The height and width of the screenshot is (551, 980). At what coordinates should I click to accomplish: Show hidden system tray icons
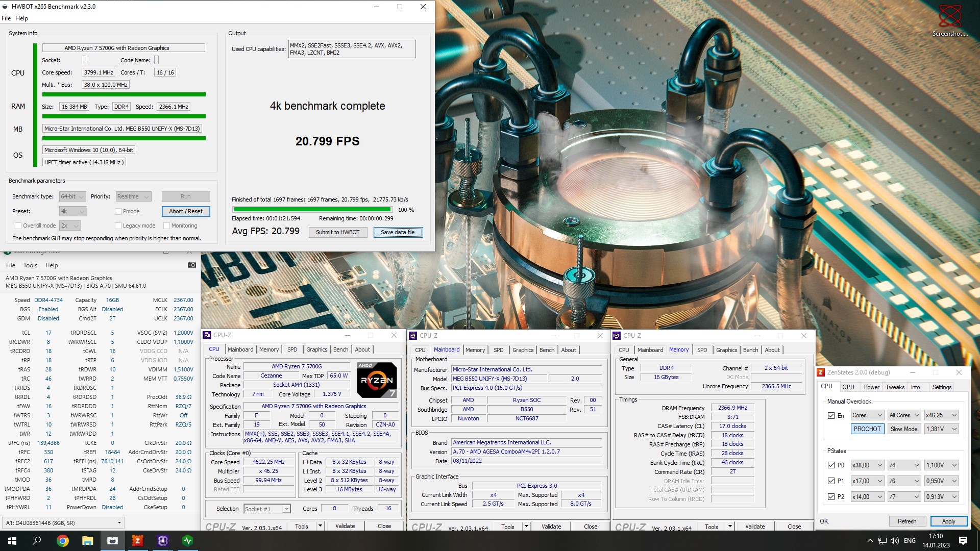[x=870, y=541]
